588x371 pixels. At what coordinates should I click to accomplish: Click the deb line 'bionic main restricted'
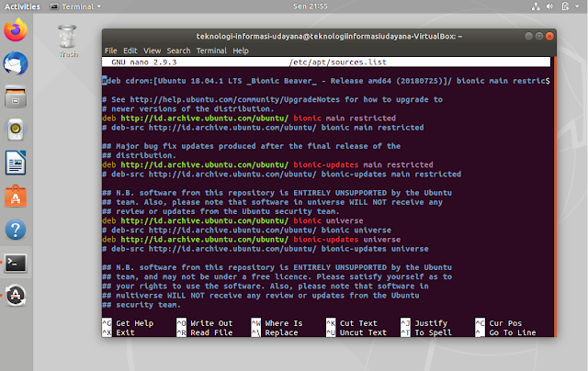[x=249, y=118]
